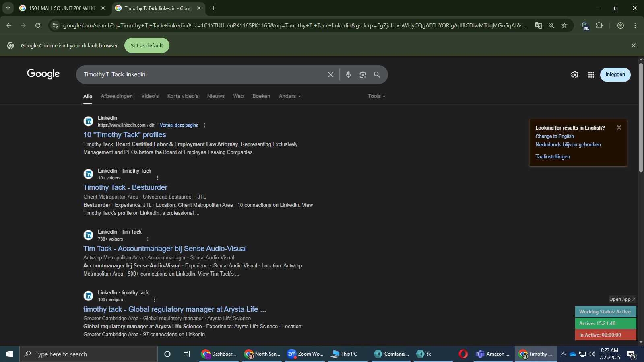
Task: Clear the search query with the X
Action: [331, 74]
